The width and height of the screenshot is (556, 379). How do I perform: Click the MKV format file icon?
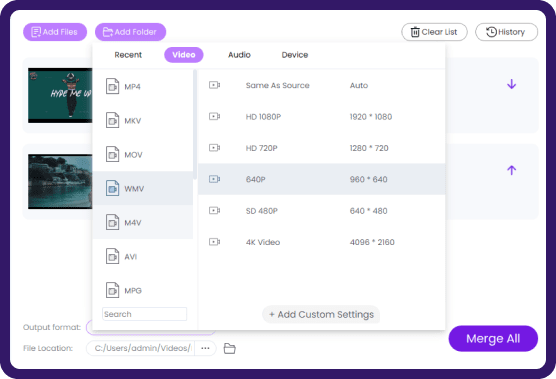tap(112, 120)
